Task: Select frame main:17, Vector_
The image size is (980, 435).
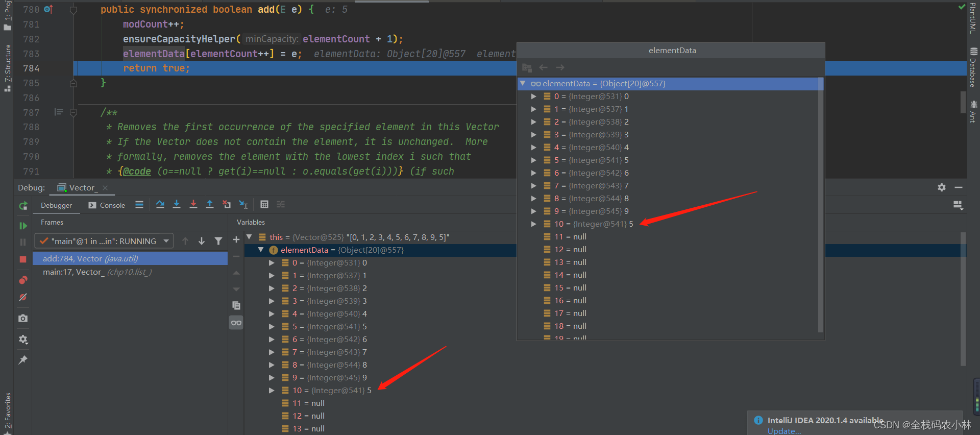Action: click(130, 272)
